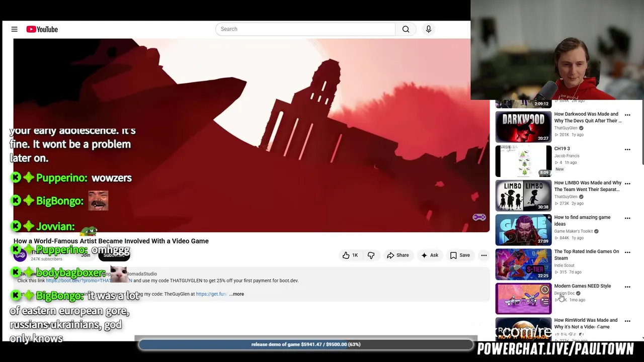Viewport: 644px width, 362px height.
Task: Open the CH19 3 video thumbnail
Action: 523,161
